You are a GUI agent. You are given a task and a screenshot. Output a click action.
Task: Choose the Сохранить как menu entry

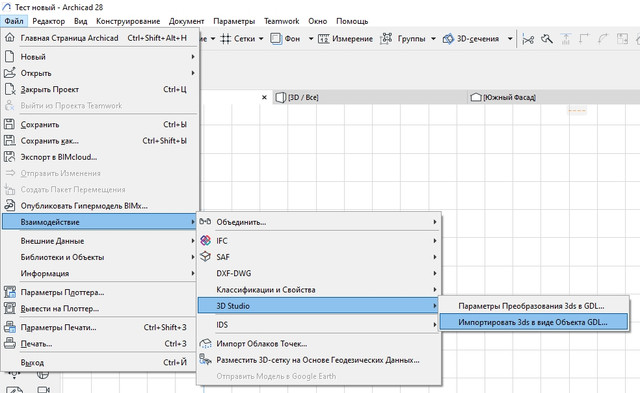coord(99,141)
